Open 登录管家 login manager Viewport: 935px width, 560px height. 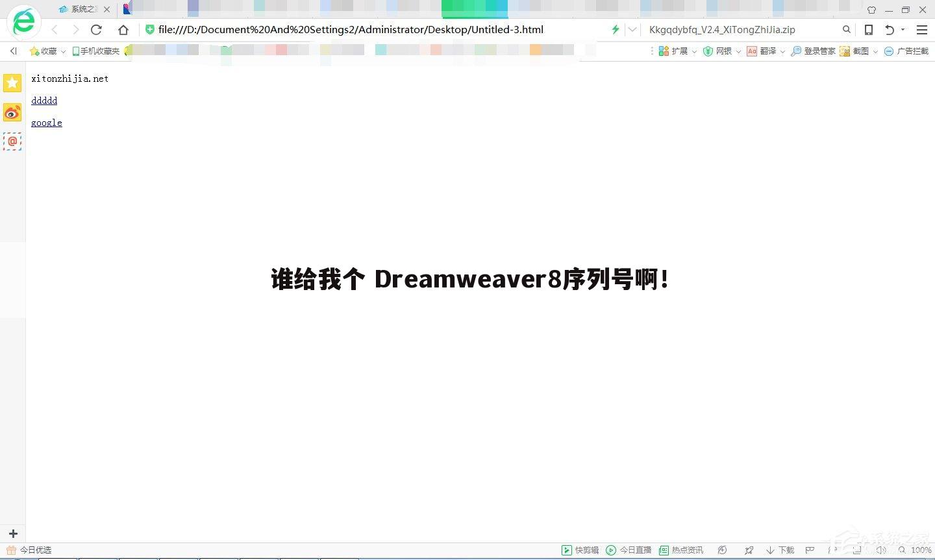(x=813, y=51)
